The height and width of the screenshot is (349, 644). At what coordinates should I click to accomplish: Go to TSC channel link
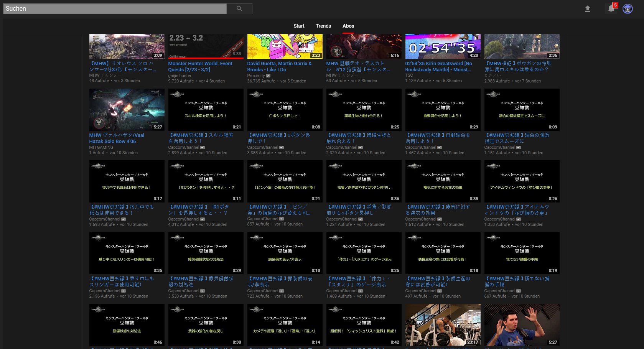click(x=409, y=75)
